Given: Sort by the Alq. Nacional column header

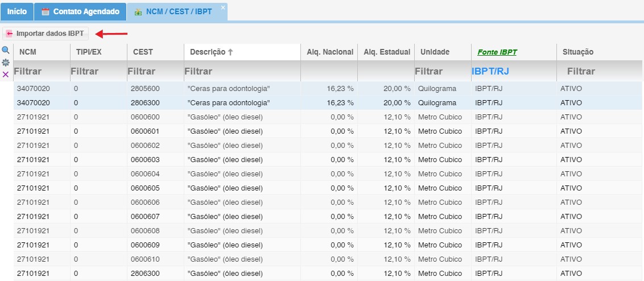Looking at the screenshot, I should coord(330,52).
